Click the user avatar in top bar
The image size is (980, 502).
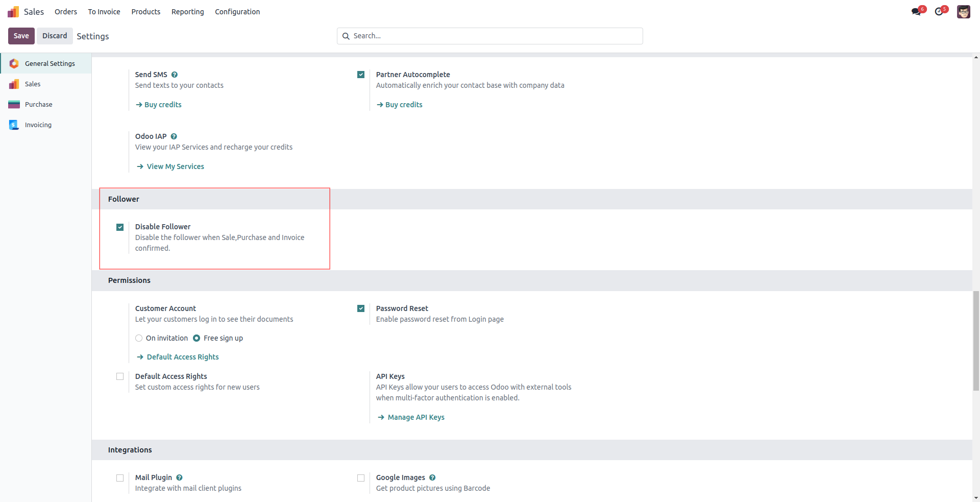pos(963,12)
